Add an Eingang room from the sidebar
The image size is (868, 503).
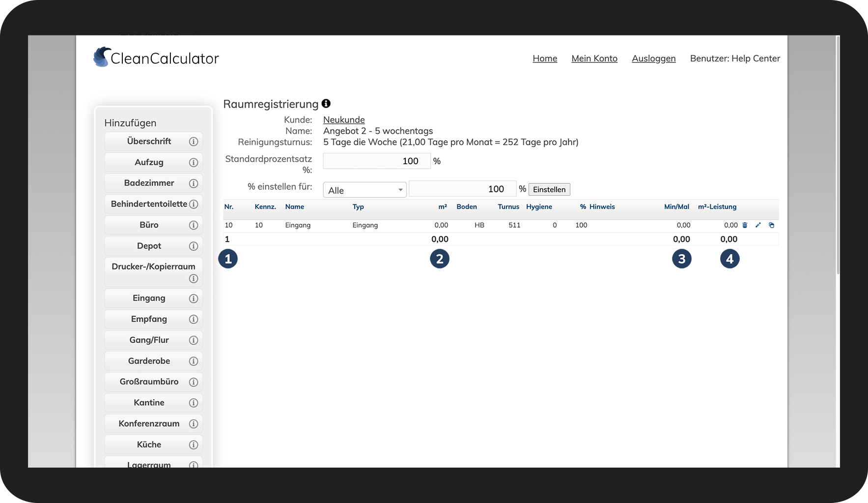click(149, 298)
